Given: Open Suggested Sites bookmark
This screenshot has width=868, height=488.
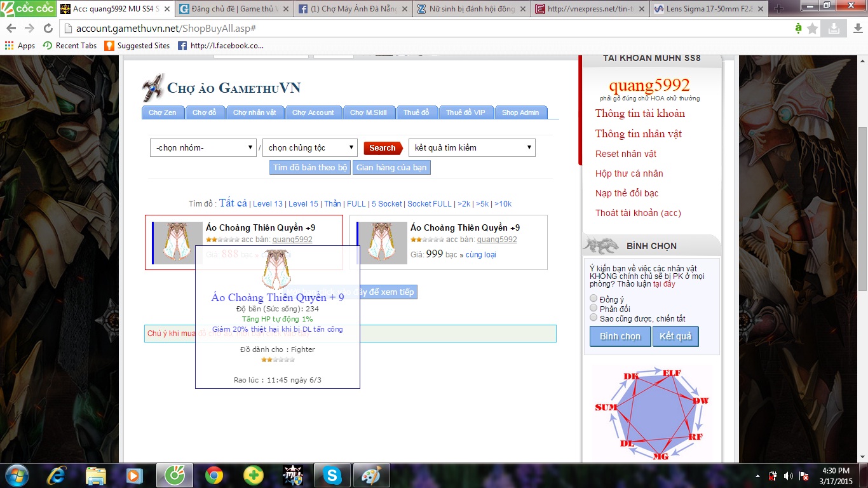Looking at the screenshot, I should [x=137, y=46].
